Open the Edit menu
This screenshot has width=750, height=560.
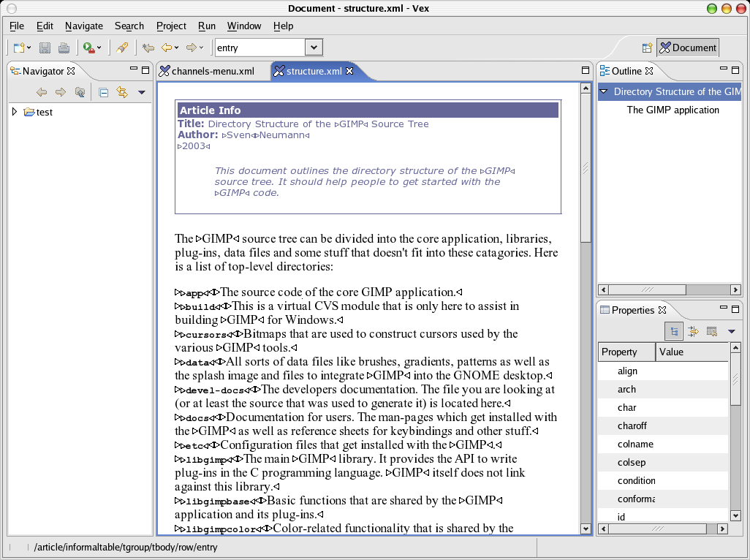[x=45, y=26]
